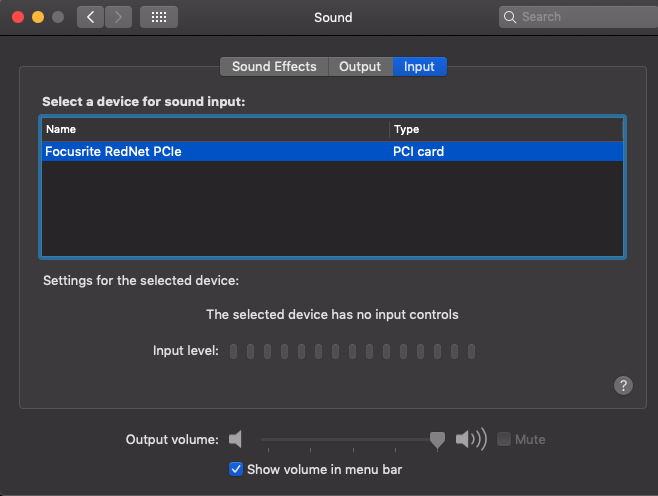This screenshot has height=496, width=658.
Task: Click the low volume speaker icon
Action: [x=235, y=439]
